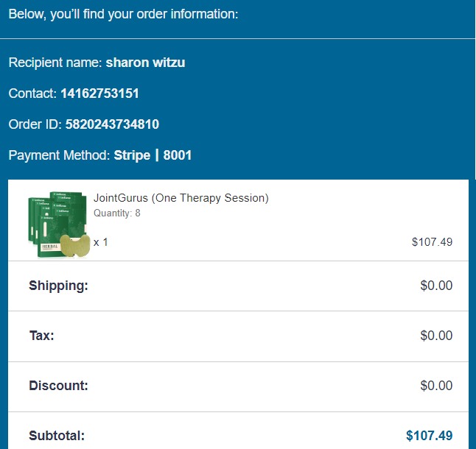The height and width of the screenshot is (449, 476).
Task: Click the JointGurus product thumbnail image
Action: pos(59,225)
